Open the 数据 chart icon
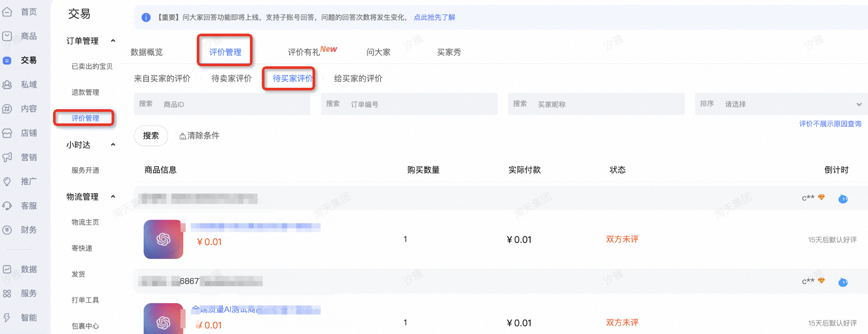The width and height of the screenshot is (868, 334). point(7,269)
